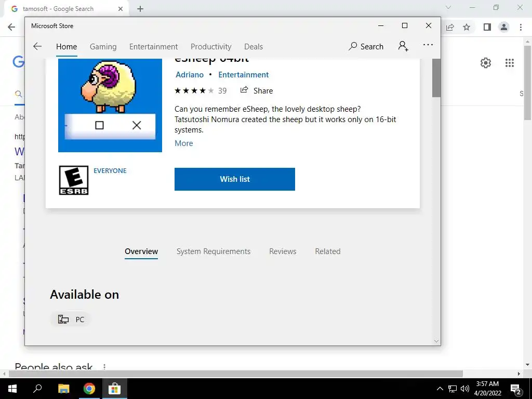Click the eSheep app thumbnail image
This screenshot has height=399, width=532.
110,105
